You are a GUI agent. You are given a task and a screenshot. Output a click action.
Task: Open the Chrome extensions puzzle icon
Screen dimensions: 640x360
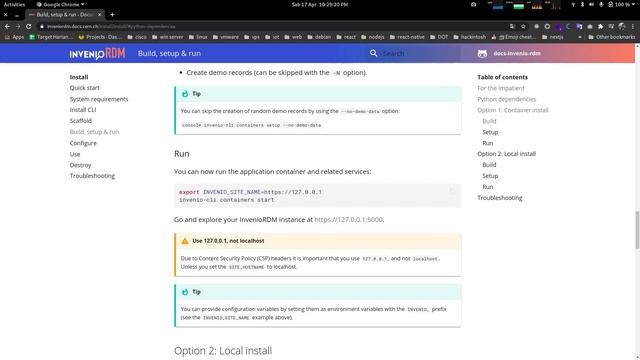click(600, 26)
